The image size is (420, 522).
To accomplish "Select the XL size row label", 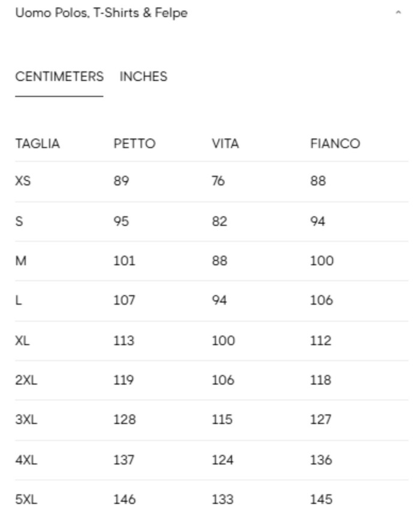I will coord(23,341).
